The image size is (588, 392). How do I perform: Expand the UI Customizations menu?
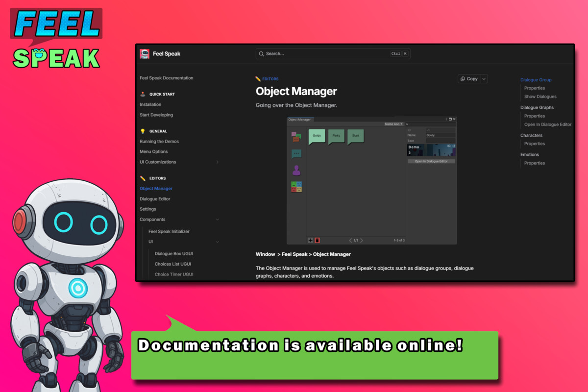(218, 162)
